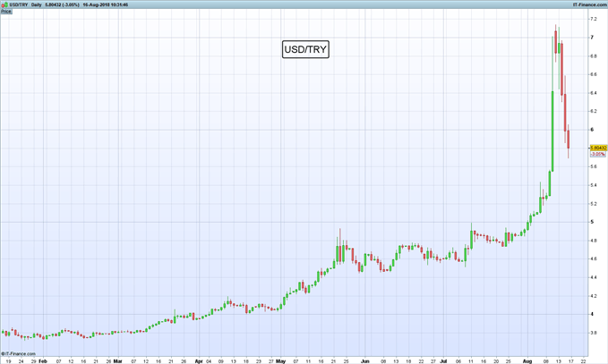Screen dimensions: 608x364
Task: Select the boxed USD/TRY chart annotation
Action: click(305, 49)
